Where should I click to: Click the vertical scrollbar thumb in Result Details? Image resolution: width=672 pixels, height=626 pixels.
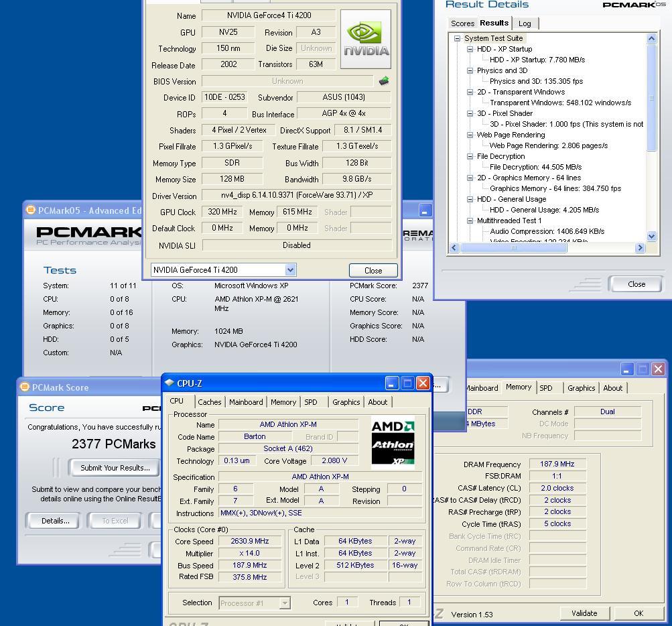(651, 97)
